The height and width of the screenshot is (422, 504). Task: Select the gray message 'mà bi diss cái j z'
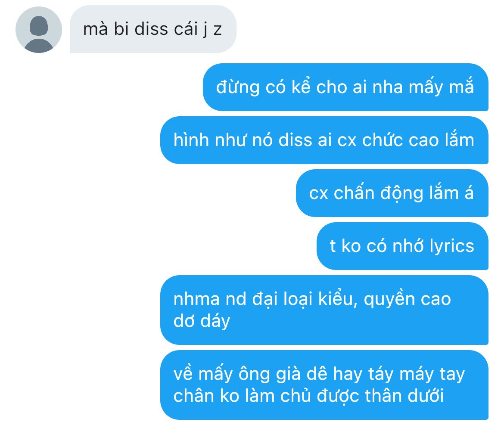tap(153, 29)
